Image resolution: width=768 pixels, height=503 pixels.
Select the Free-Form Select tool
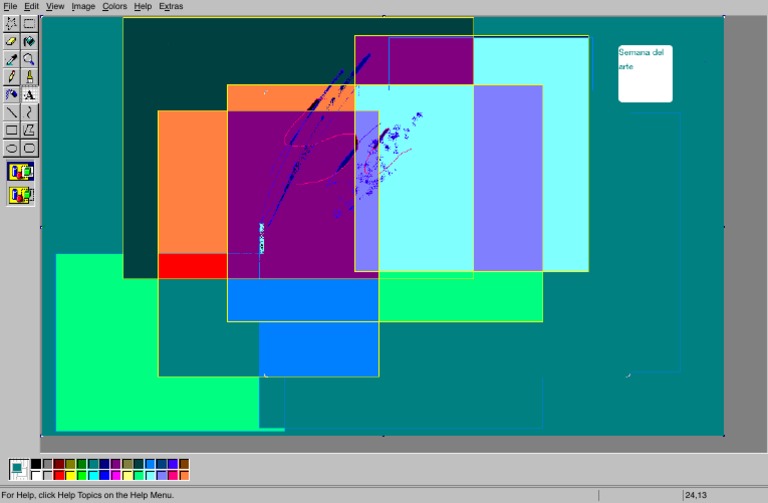click(12, 24)
